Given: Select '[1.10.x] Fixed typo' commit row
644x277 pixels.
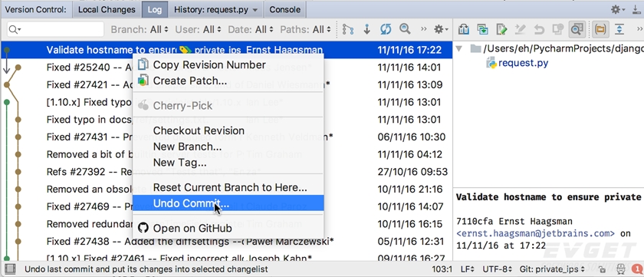Looking at the screenshot, I should 226,102.
